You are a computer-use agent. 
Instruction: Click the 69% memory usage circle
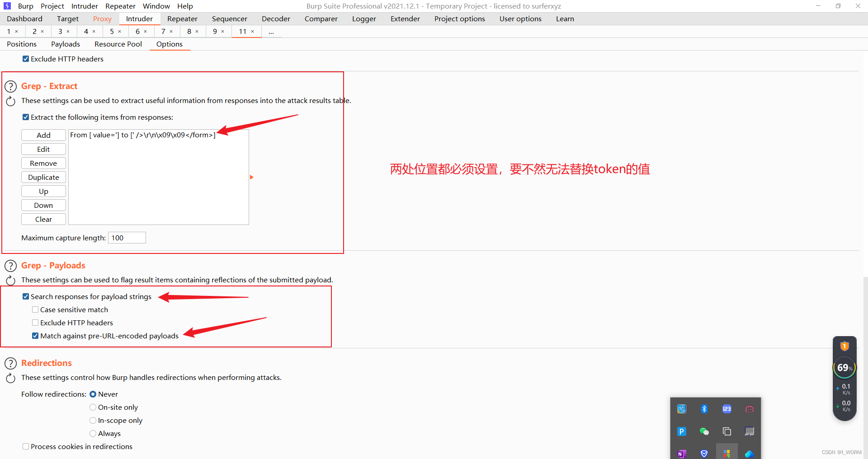pos(844,368)
